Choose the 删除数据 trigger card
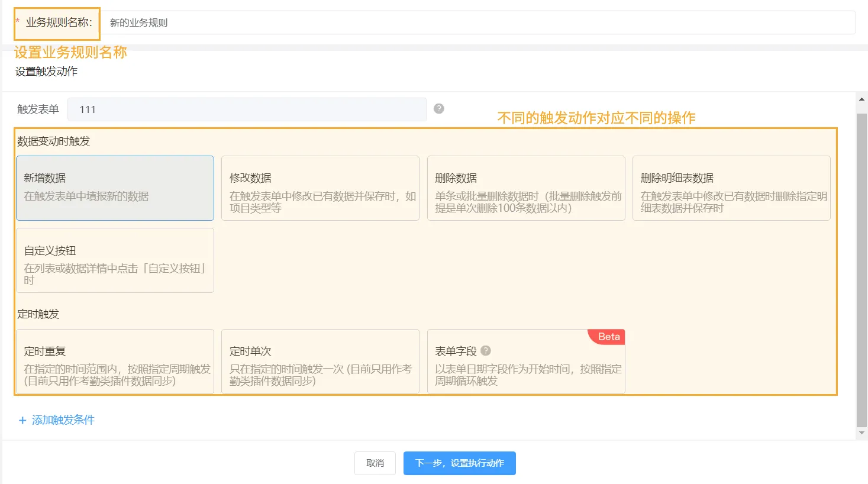 click(x=525, y=188)
